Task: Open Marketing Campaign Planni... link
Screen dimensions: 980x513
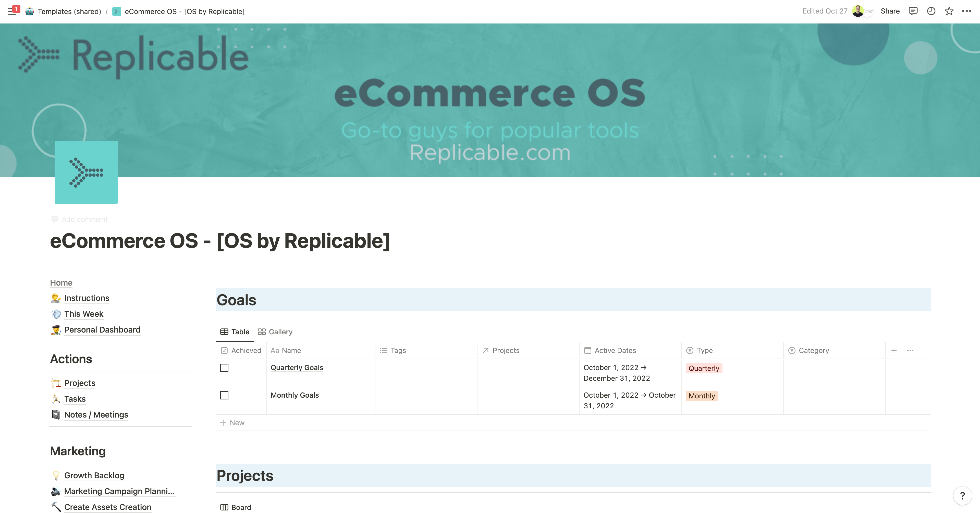Action: click(119, 491)
